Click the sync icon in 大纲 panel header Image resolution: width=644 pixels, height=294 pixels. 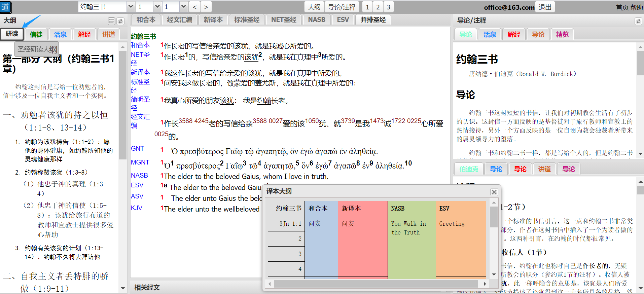click(x=120, y=21)
